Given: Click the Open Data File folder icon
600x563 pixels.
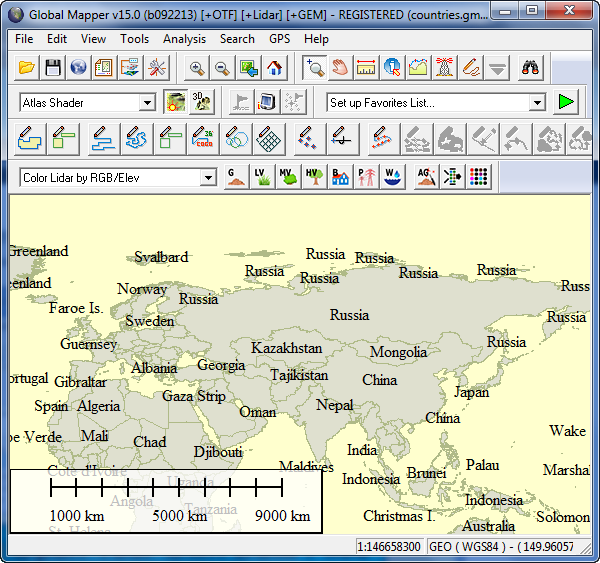Looking at the screenshot, I should (x=27, y=68).
